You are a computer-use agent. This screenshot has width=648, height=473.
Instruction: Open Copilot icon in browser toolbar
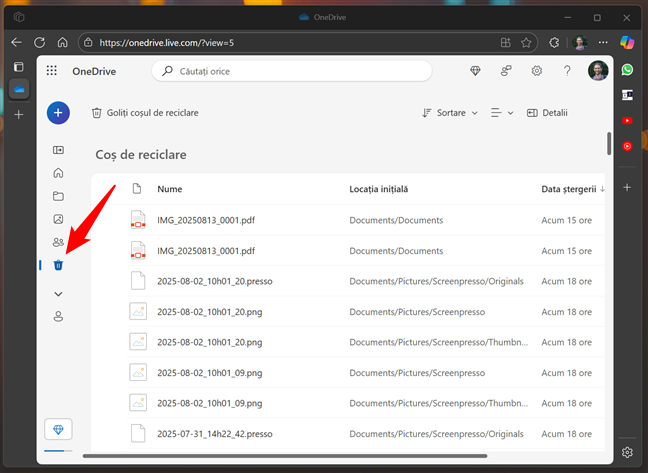click(x=627, y=42)
